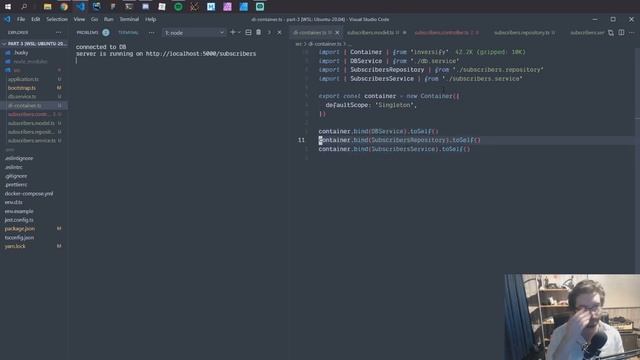The width and height of the screenshot is (640, 360).
Task: Open the Edit menu
Action: 36,19
